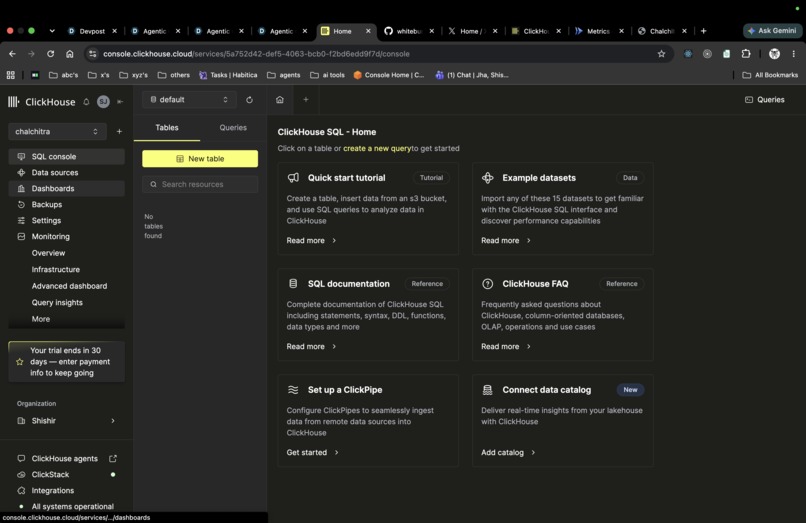Switch to the whitebu GitHub browser tab
This screenshot has width=806, height=523.
pos(409,31)
